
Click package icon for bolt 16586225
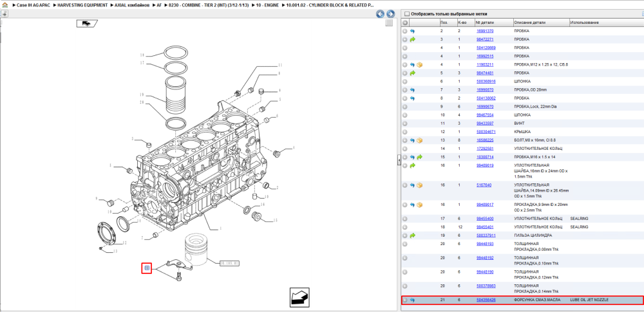[x=419, y=140]
